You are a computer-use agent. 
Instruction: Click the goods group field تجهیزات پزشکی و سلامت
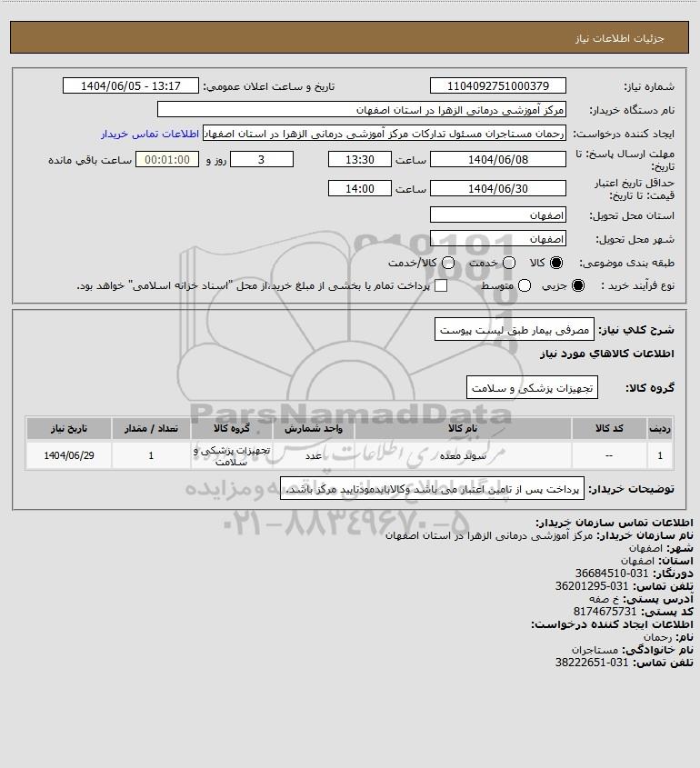(x=532, y=388)
